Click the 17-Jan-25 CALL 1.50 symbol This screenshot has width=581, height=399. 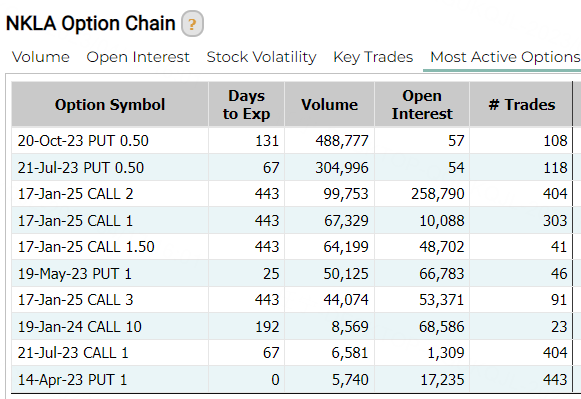click(86, 247)
